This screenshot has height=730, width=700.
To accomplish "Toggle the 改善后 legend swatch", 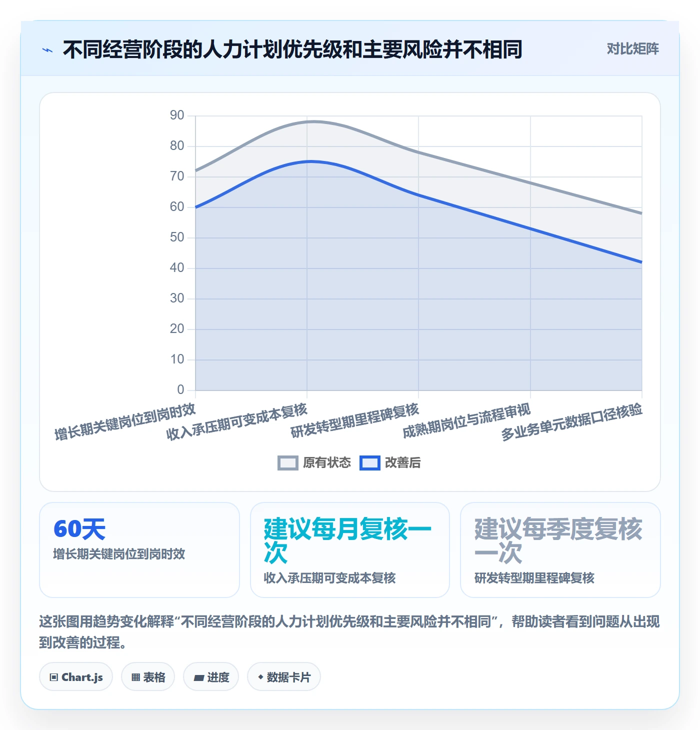I will [370, 463].
